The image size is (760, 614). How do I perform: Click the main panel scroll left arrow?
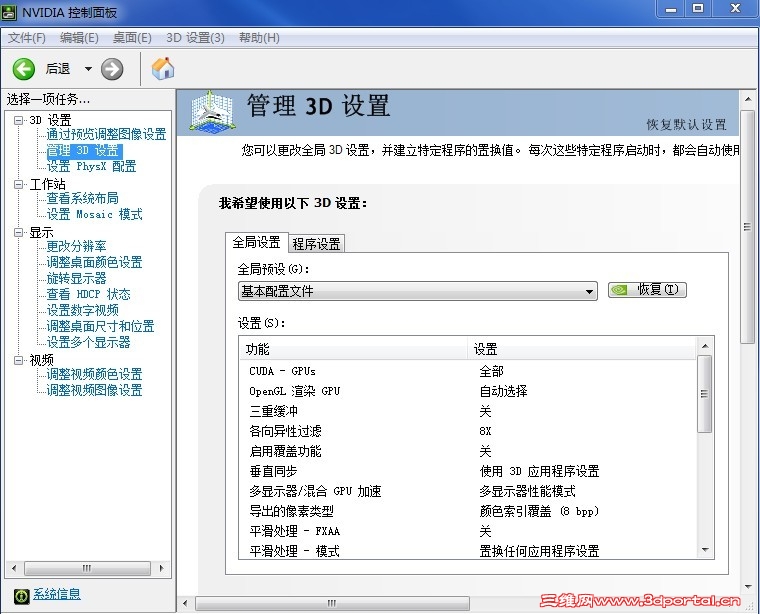pos(185,603)
